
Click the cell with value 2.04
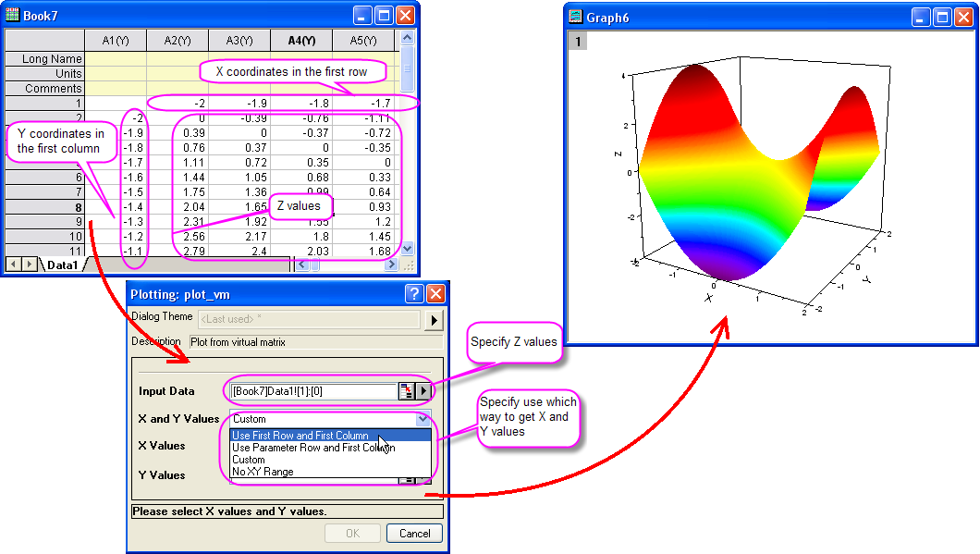pos(178,207)
